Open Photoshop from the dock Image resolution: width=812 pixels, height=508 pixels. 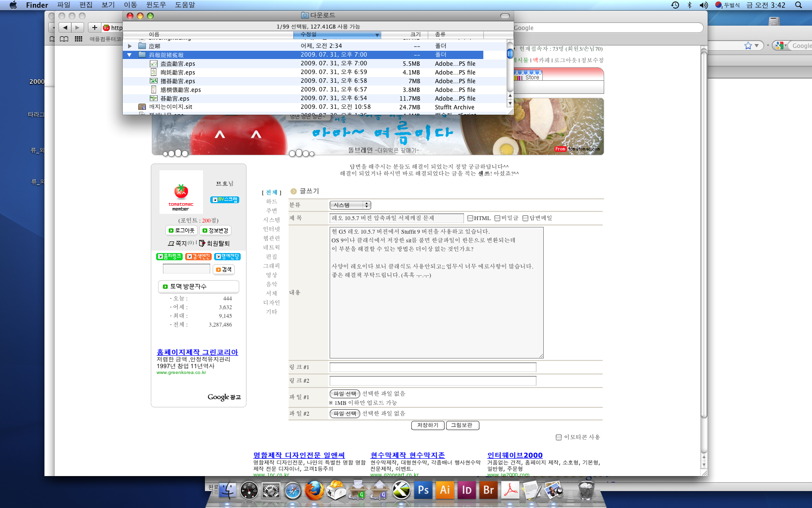click(423, 490)
